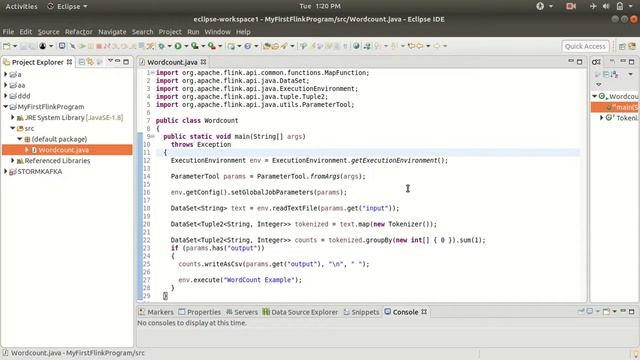Open the Source menu
This screenshot has width=640, height=360.
pos(49,32)
